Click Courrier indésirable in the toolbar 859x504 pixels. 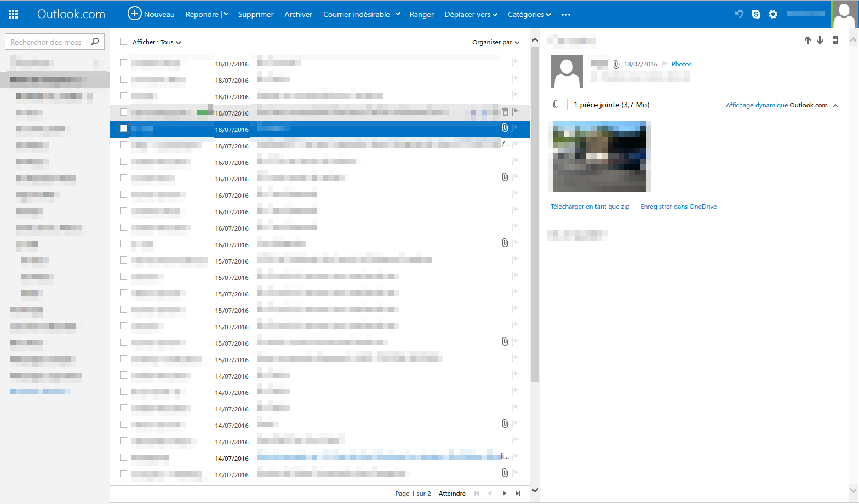click(x=357, y=14)
